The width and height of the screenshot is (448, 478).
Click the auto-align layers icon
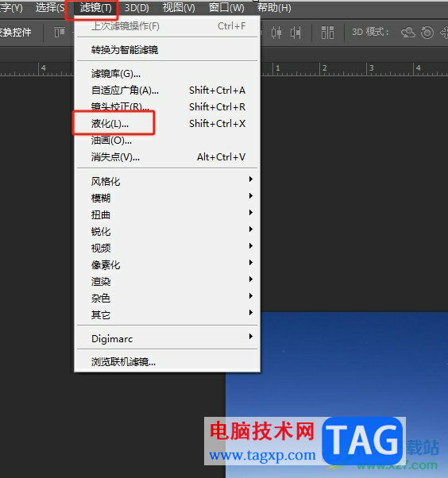(327, 33)
